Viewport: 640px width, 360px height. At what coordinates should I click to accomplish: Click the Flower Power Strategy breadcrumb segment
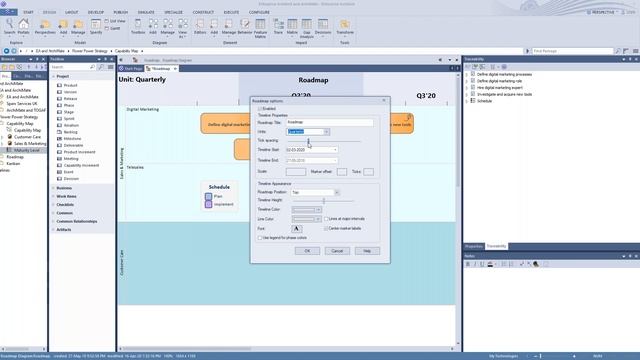pos(90,51)
